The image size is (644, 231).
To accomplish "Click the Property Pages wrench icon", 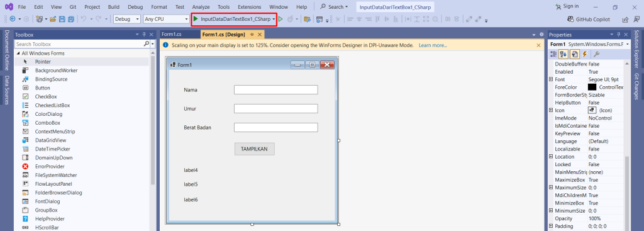I will click(597, 54).
